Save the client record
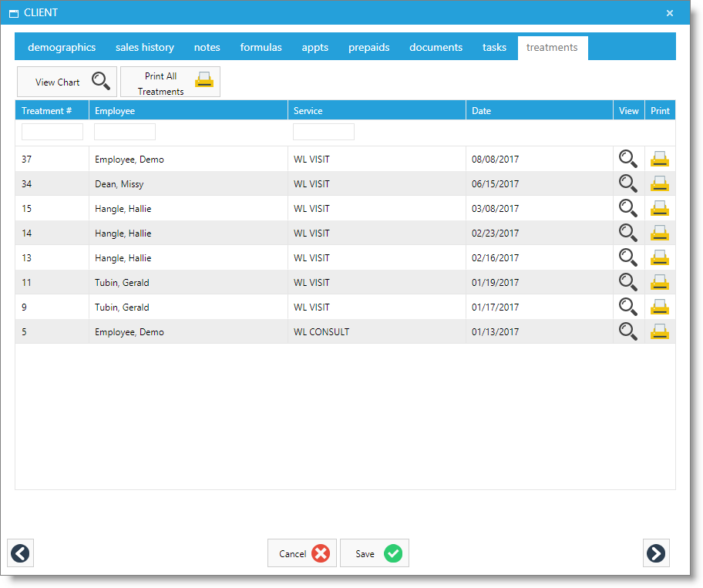The image size is (703, 588). (x=375, y=553)
